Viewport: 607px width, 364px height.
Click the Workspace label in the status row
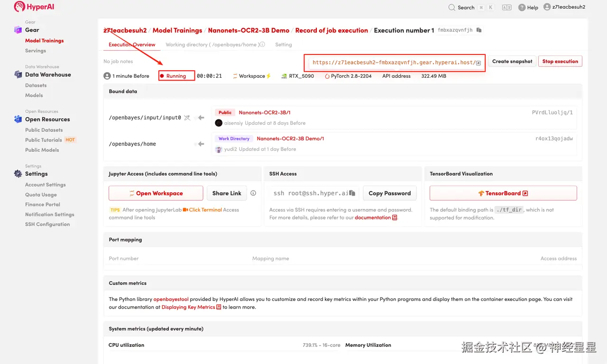[252, 76]
